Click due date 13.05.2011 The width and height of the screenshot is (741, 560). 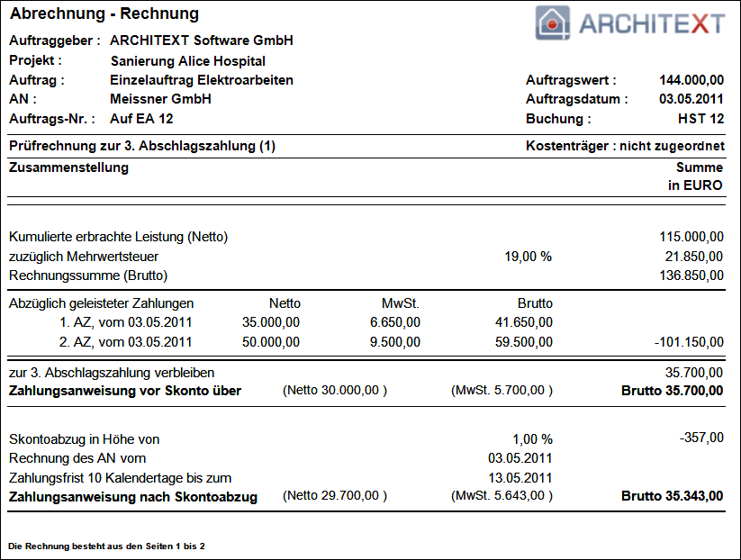520,478
